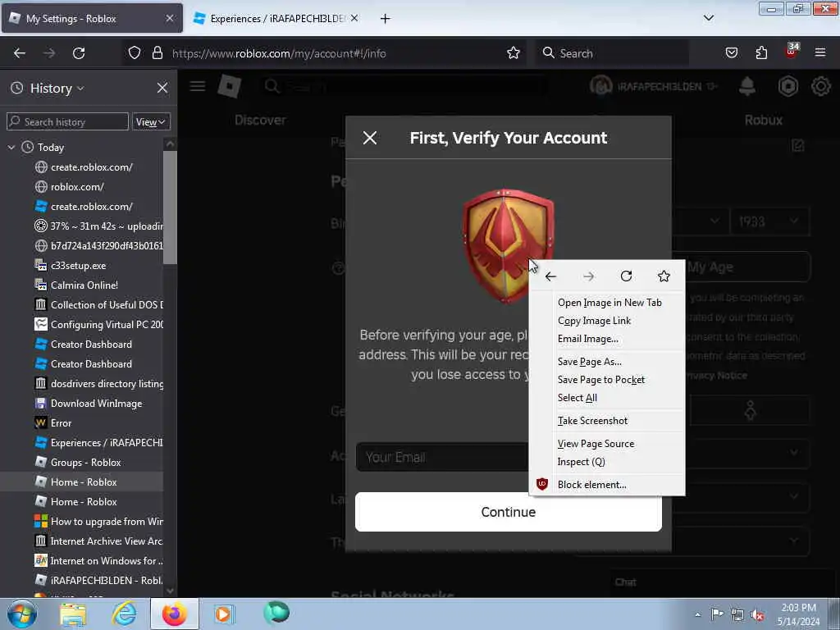Click Bookmark star in the context menu
Image resolution: width=840 pixels, height=630 pixels.
(x=664, y=276)
